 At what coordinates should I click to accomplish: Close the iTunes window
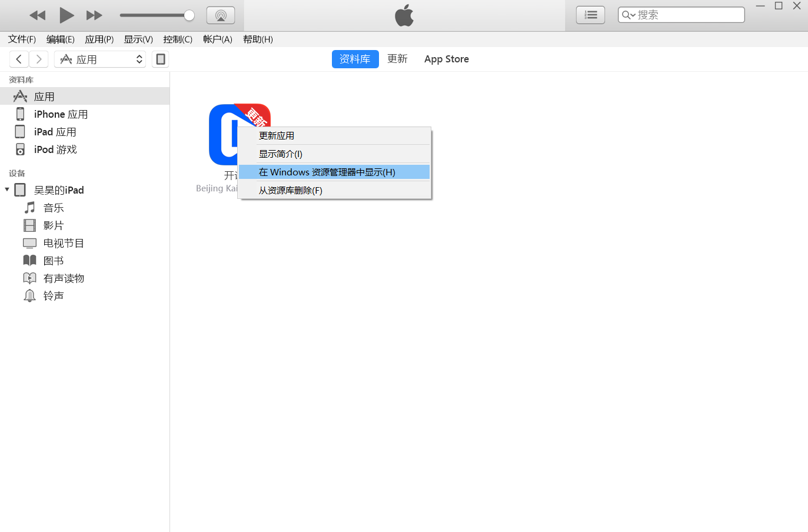point(797,6)
